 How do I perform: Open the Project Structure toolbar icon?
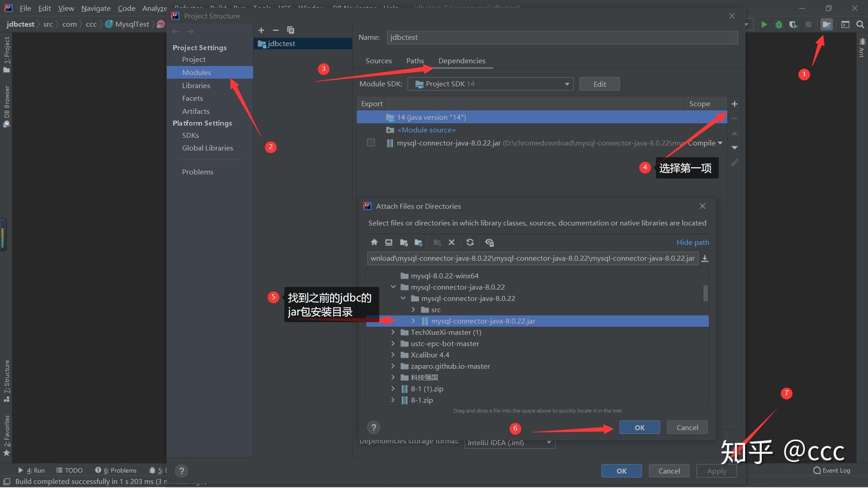(826, 24)
